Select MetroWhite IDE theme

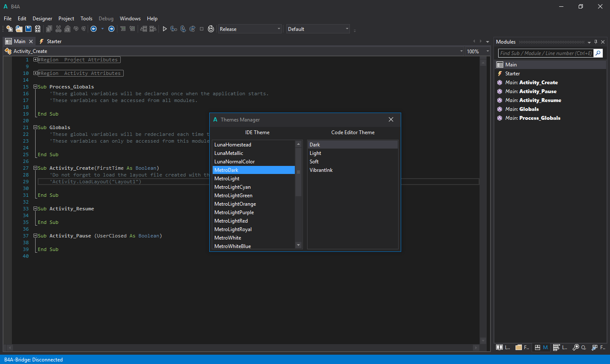[253, 238]
